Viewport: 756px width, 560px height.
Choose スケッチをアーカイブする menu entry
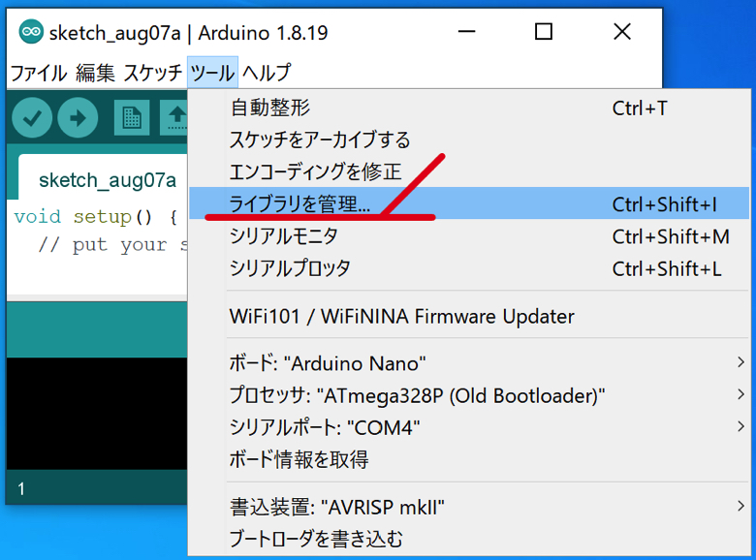469,140
